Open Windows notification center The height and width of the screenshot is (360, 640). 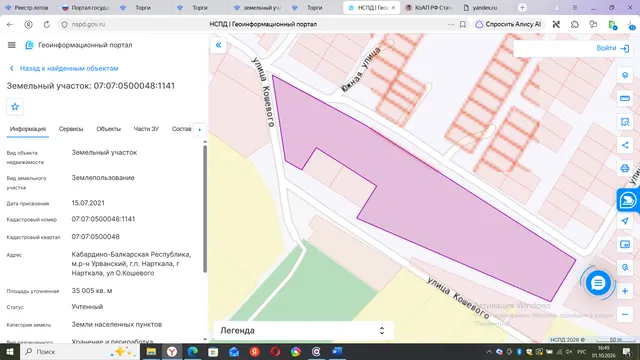(x=628, y=351)
